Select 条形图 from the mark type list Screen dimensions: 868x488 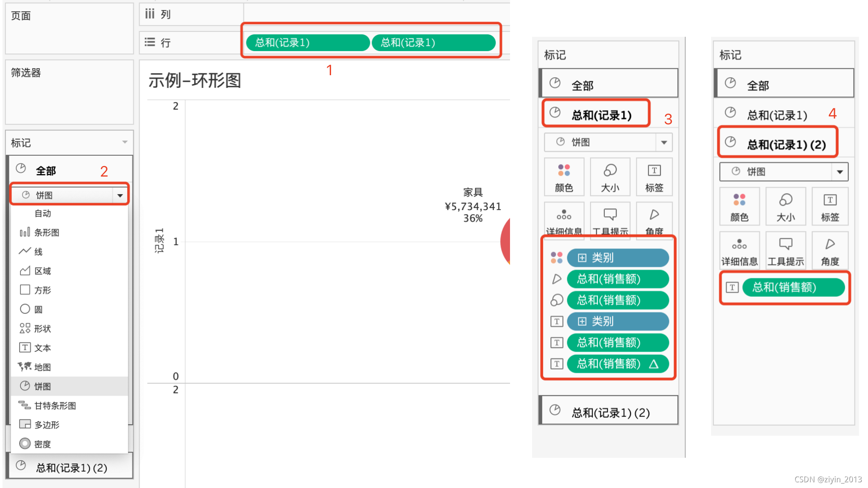coord(47,233)
